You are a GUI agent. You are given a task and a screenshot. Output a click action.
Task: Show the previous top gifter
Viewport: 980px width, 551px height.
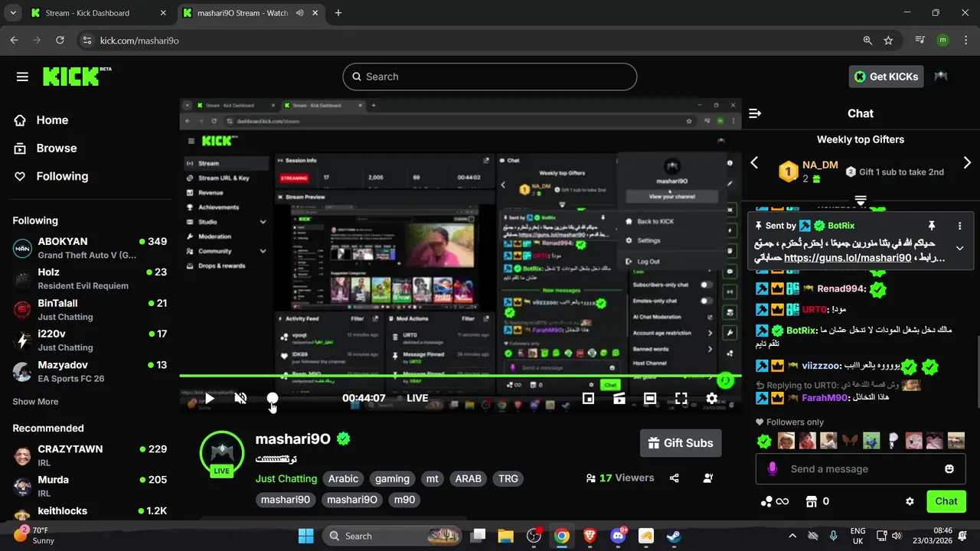coord(754,162)
